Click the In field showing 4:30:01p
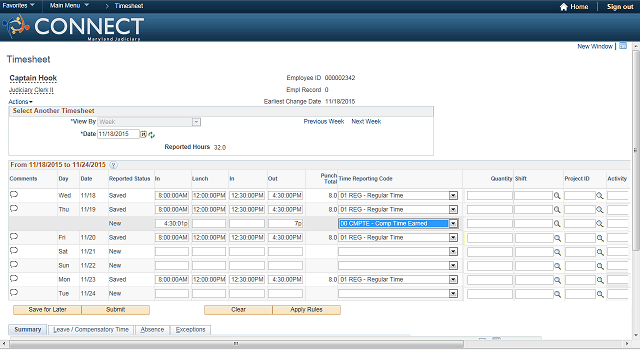 pos(172,224)
